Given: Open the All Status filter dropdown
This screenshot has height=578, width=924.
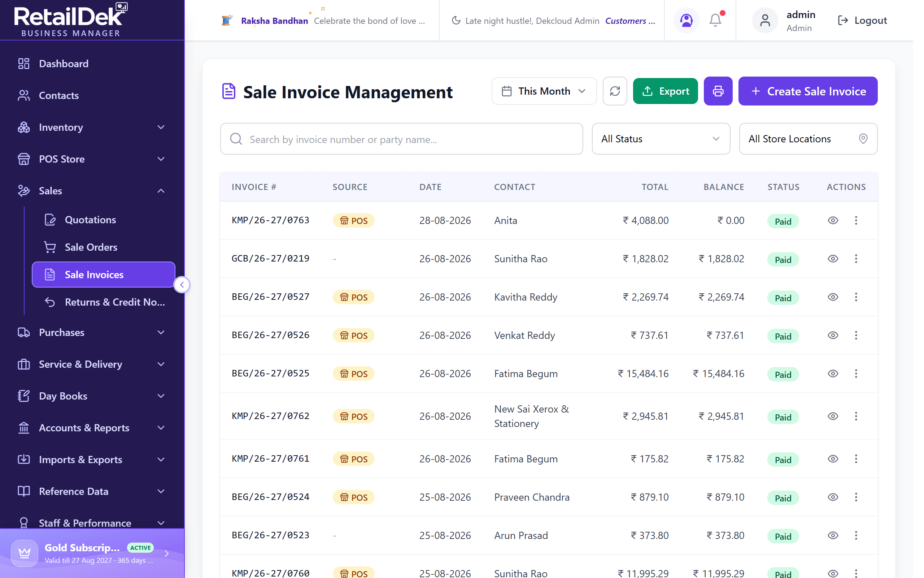Looking at the screenshot, I should (661, 139).
